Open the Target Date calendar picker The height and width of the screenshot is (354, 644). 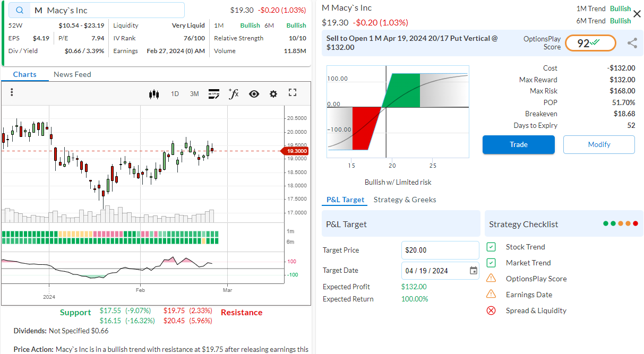pyautogui.click(x=474, y=271)
